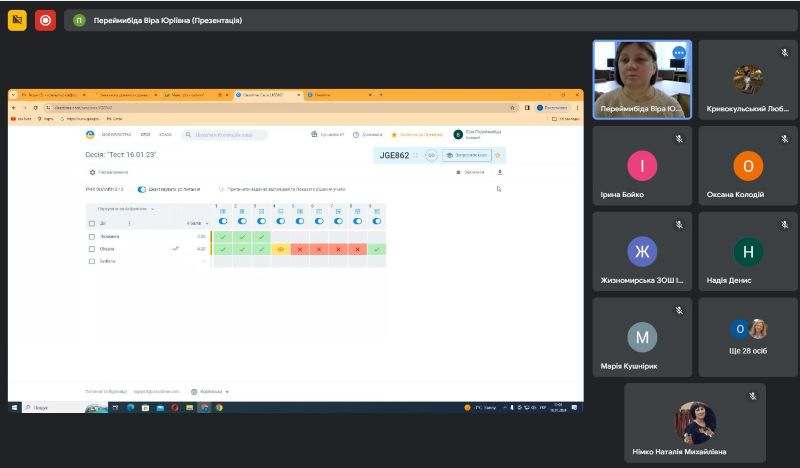The image size is (800, 468).
Task: Toggle question 1 activation switch
Action: click(223, 221)
